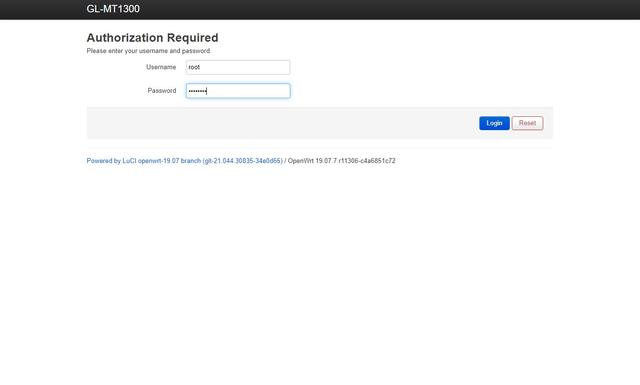Image resolution: width=640 pixels, height=385 pixels.
Task: Open the Powered by LuCI link
Action: [x=184, y=161]
